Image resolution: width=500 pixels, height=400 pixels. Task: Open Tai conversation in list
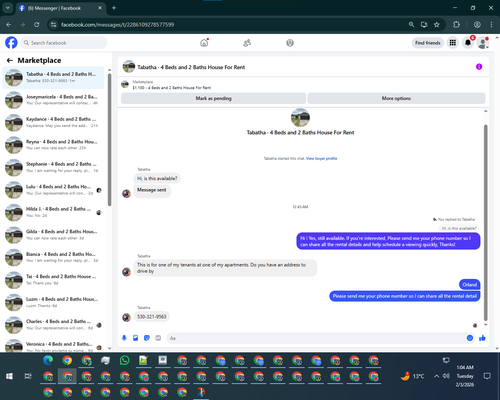click(x=54, y=280)
